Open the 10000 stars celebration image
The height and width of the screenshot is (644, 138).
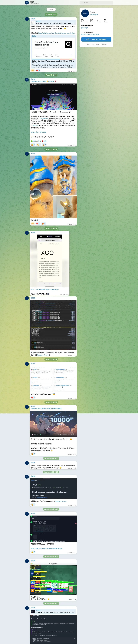53,424
